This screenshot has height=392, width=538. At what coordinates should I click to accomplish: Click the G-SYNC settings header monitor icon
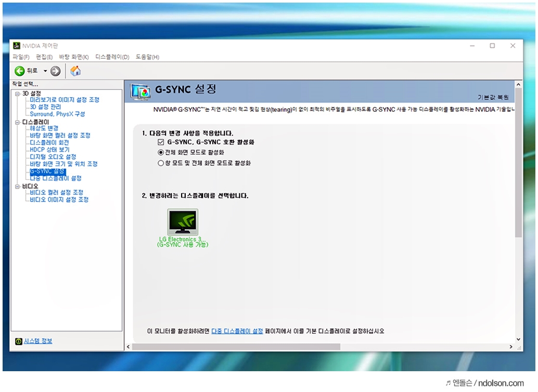point(140,91)
